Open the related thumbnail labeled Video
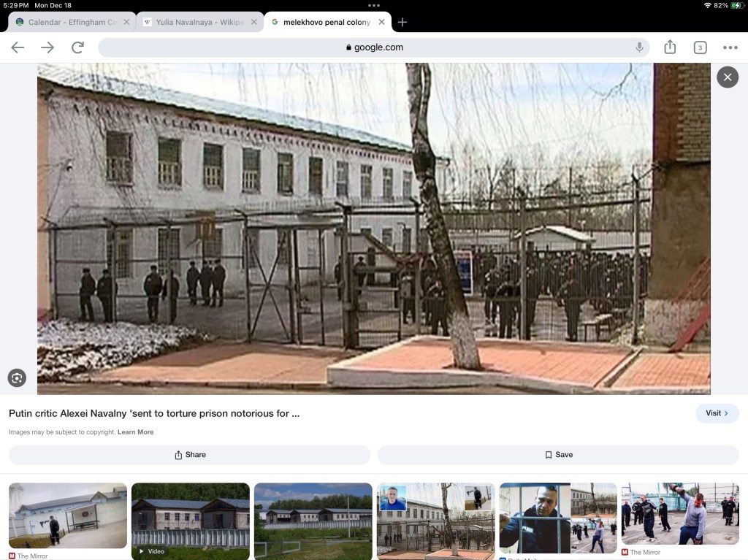 coord(190,516)
